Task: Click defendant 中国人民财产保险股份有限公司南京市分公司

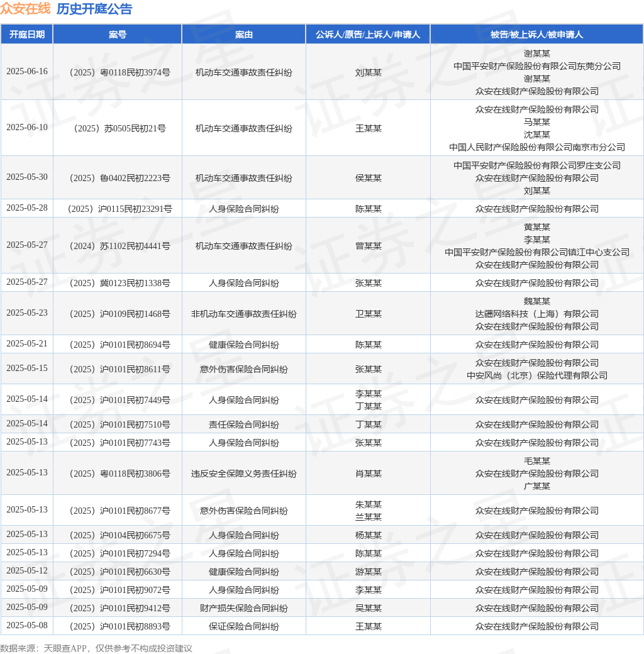Action: pos(537,147)
